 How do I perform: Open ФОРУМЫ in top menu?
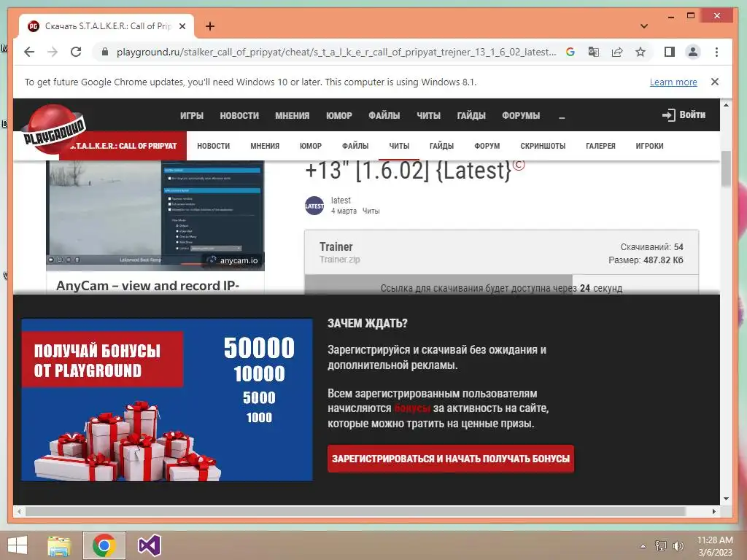tap(521, 116)
